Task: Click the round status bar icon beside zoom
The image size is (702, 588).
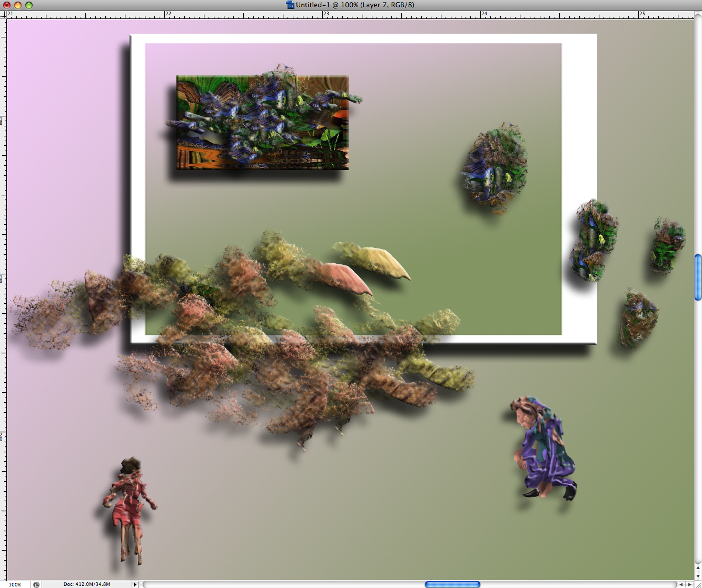Action: coord(36,584)
